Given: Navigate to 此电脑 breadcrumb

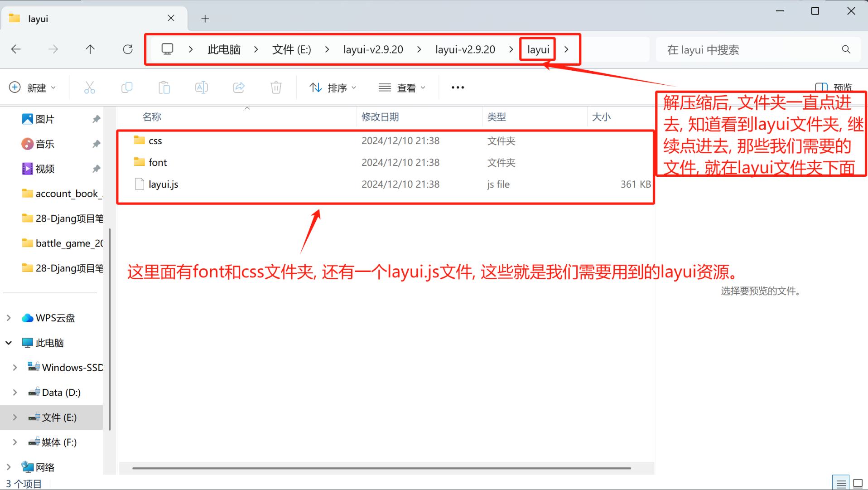Looking at the screenshot, I should point(224,49).
